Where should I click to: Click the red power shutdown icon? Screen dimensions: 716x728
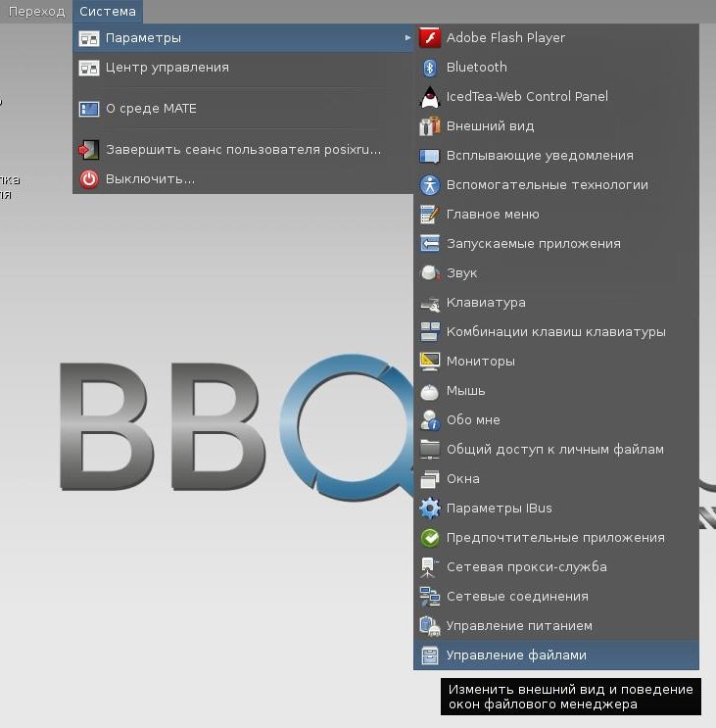click(x=89, y=179)
